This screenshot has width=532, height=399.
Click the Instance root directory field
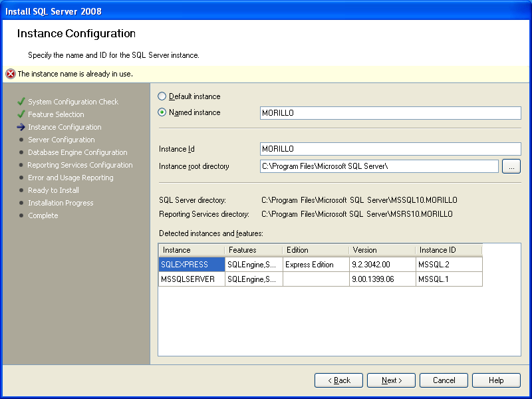(379, 166)
